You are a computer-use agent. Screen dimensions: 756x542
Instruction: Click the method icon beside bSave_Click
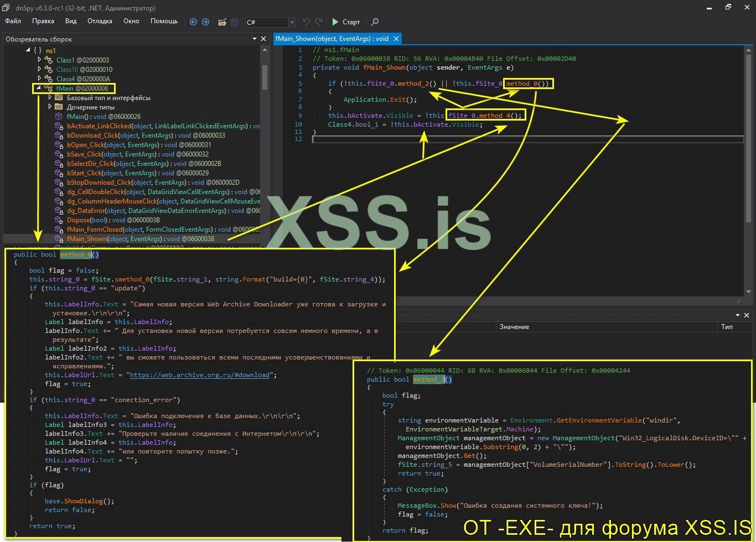59,154
